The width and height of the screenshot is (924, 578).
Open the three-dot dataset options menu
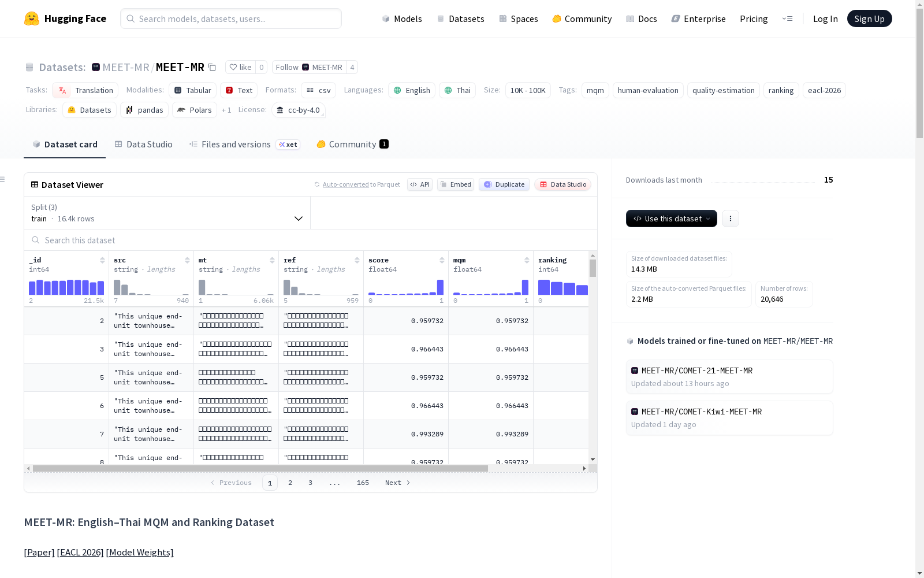(x=731, y=218)
